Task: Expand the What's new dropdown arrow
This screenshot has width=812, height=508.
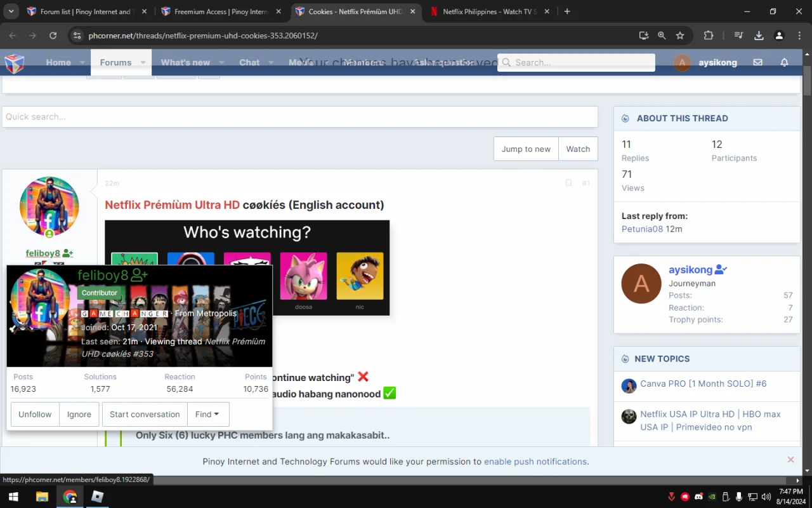Action: [221, 62]
